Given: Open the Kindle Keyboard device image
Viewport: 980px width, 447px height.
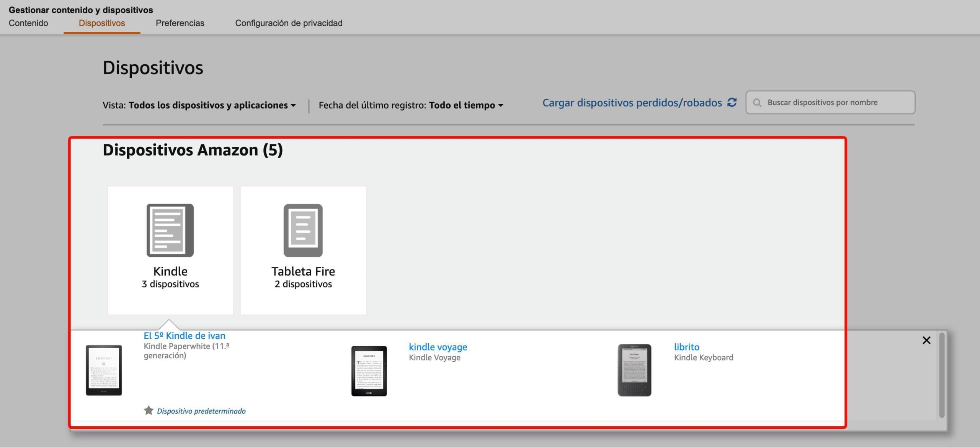Looking at the screenshot, I should coord(634,370).
